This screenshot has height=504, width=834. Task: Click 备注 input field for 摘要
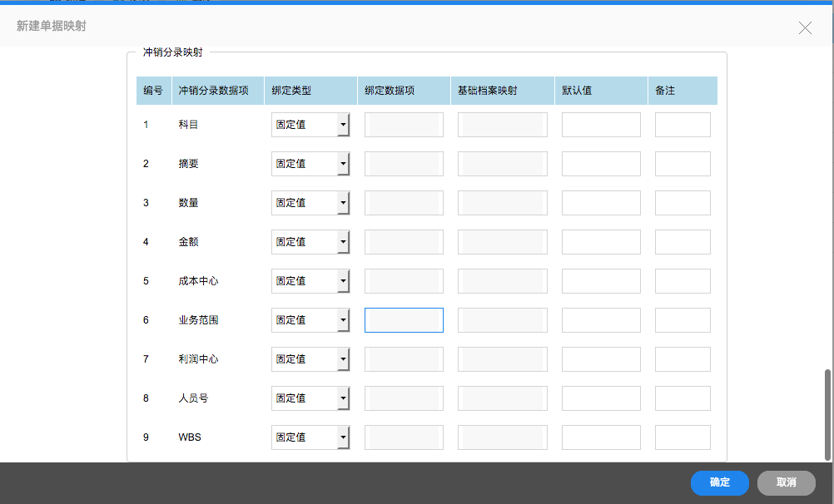[x=683, y=164]
